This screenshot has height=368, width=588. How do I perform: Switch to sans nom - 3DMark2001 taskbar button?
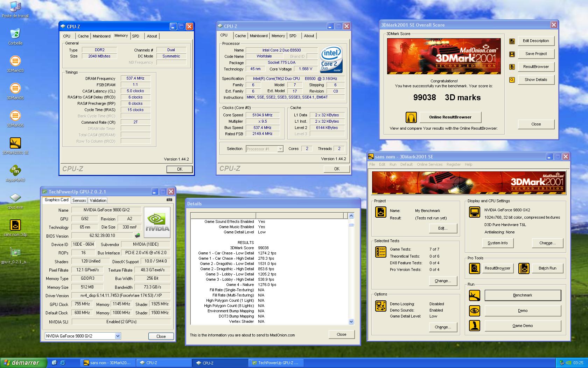tap(108, 363)
